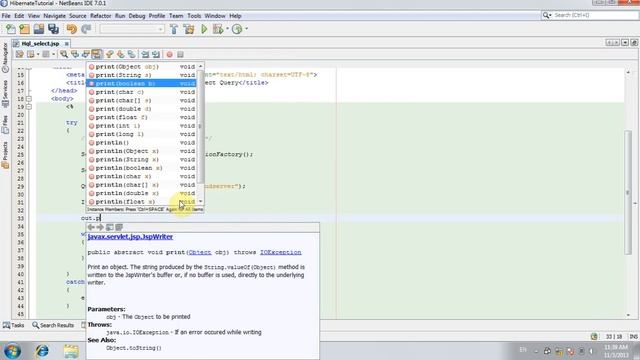Click the Debug Project toolbar icon
Image resolution: width=640 pixels, height=360 pixels.
click(218, 29)
